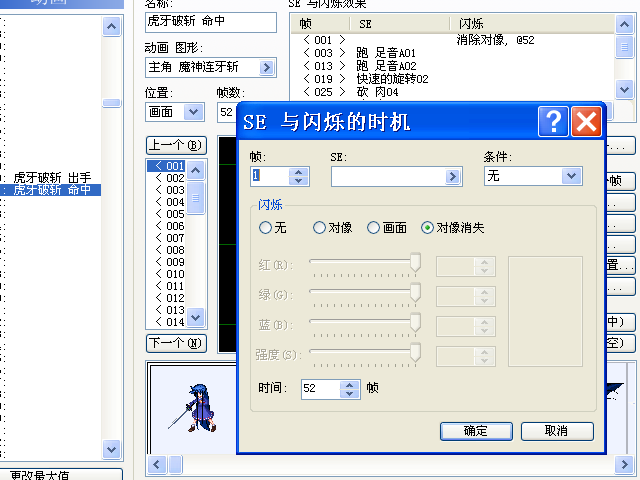The width and height of the screenshot is (640, 480).
Task: Select the 对像消失 radio button
Action: (x=427, y=227)
